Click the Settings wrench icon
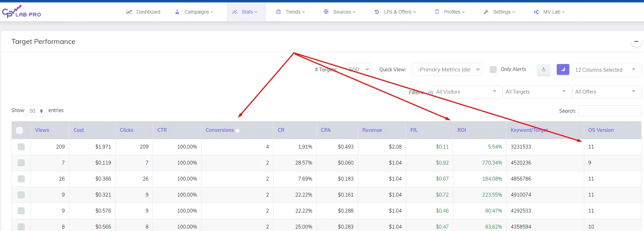Screen dimensions: 644x231 [x=486, y=12]
